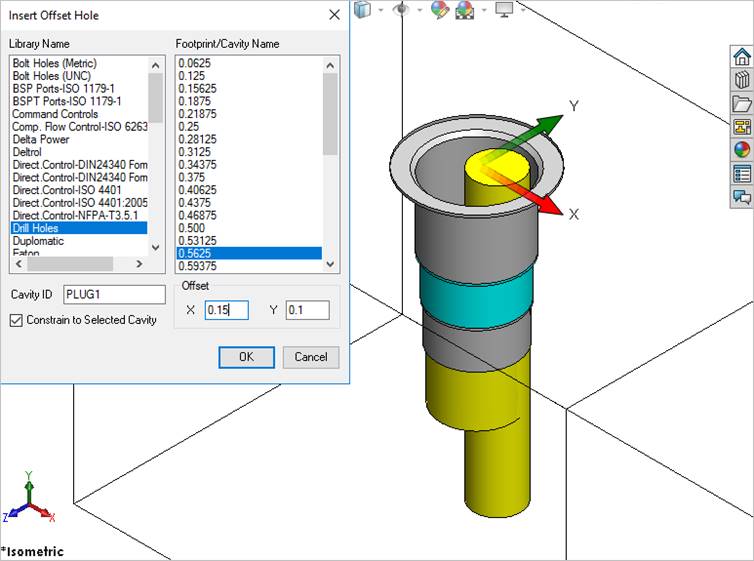
Task: Close the Insert Offset Hole dialog
Action: [334, 15]
